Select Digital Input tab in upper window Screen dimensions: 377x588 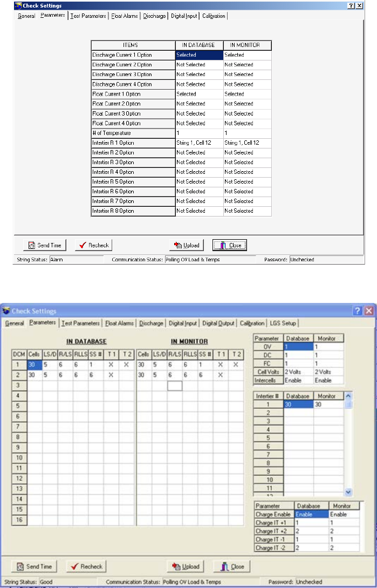pyautogui.click(x=183, y=16)
